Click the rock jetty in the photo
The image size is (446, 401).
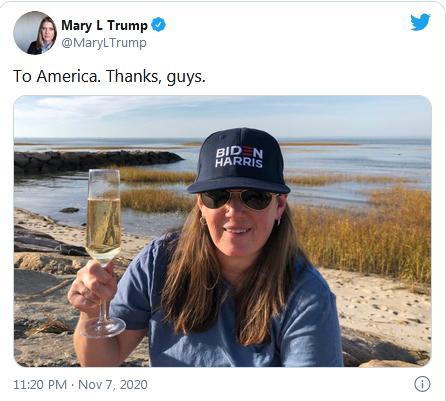[97, 161]
